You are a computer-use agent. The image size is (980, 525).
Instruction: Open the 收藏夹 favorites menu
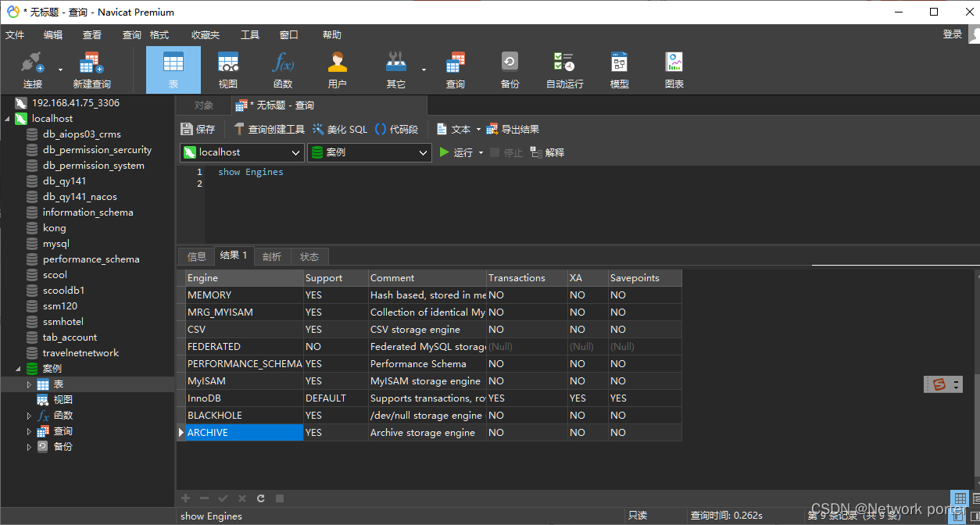coord(206,34)
